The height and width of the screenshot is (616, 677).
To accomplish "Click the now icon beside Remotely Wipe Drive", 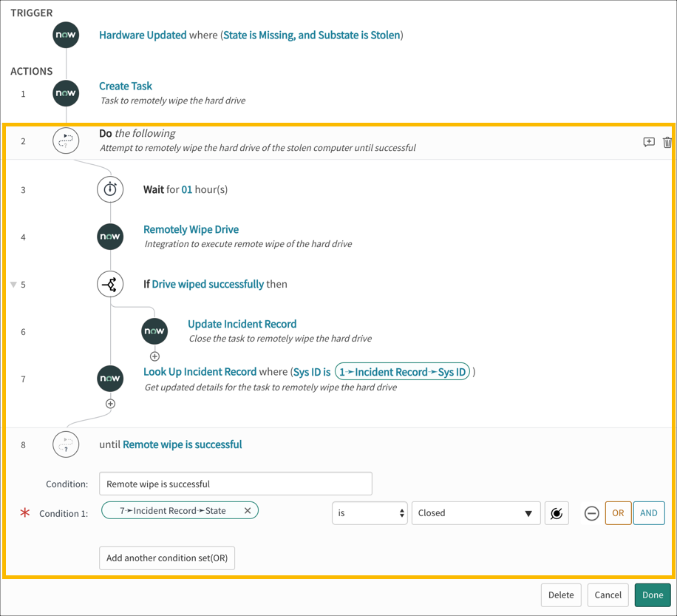I will (x=110, y=237).
